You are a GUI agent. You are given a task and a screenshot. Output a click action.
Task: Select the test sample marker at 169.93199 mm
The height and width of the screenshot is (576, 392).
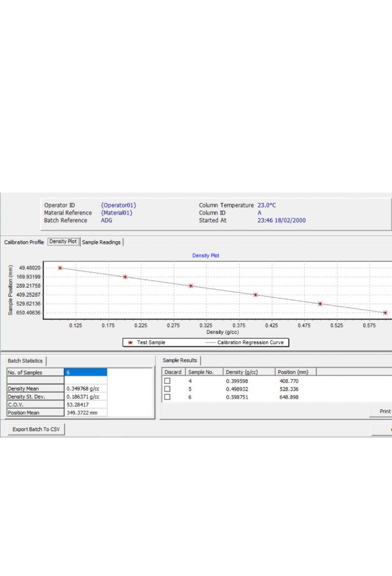coord(125,277)
